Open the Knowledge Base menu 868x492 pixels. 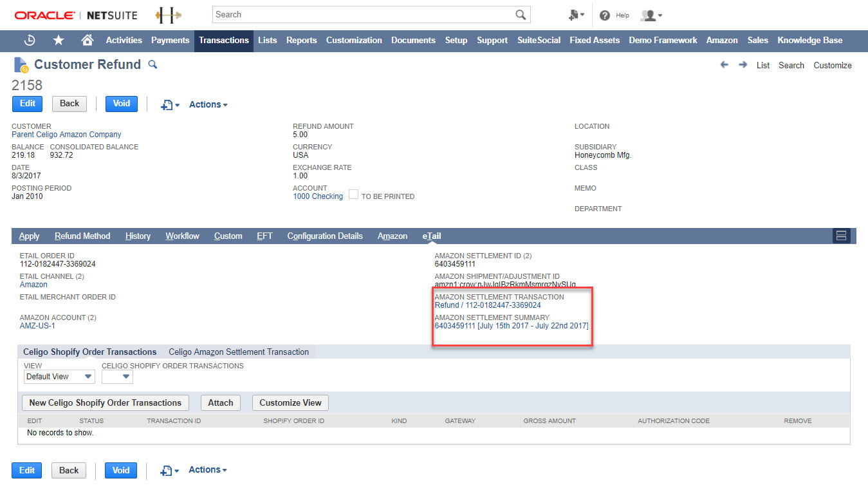click(809, 40)
